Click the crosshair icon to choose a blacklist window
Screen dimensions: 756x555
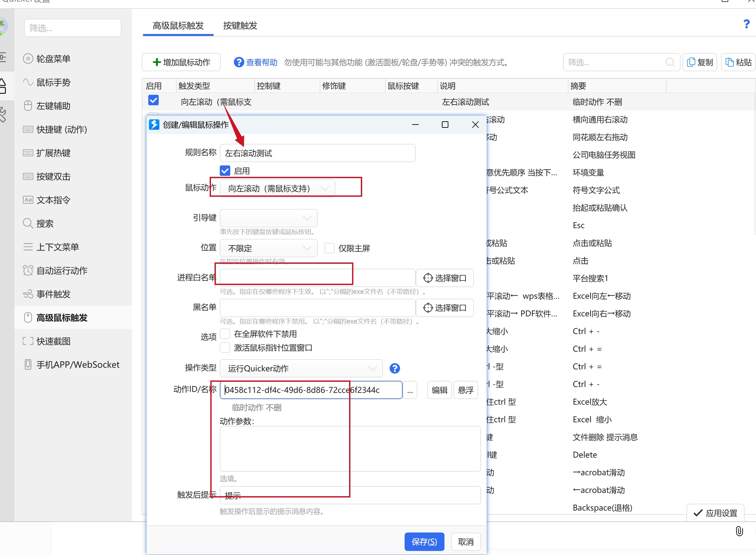pyautogui.click(x=428, y=308)
